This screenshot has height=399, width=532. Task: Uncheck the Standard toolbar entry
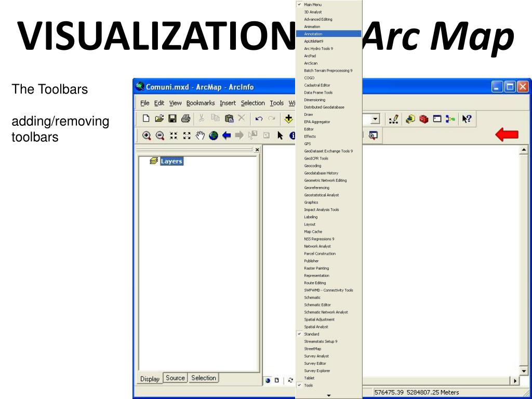(x=328, y=334)
